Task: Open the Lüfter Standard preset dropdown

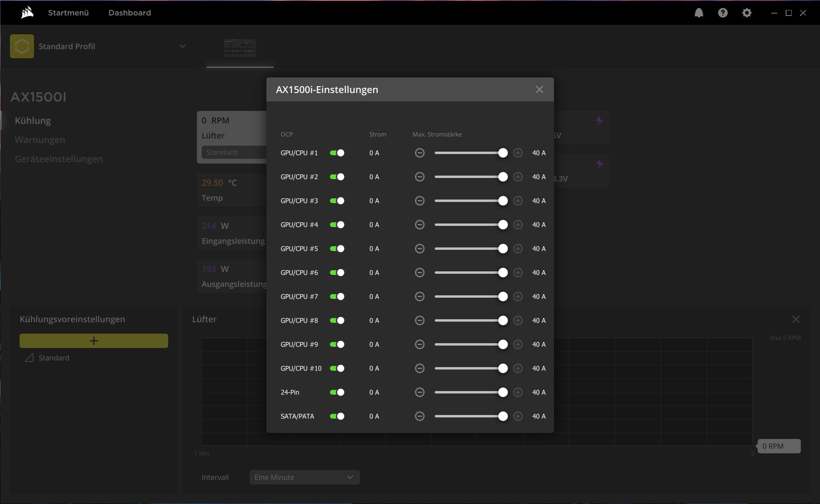Action: [x=234, y=152]
